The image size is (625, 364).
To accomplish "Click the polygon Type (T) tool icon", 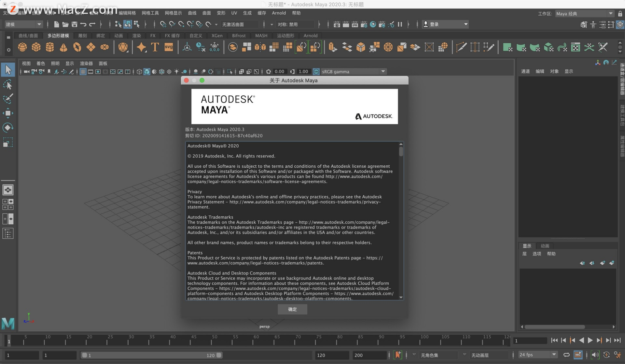I will pyautogui.click(x=155, y=47).
